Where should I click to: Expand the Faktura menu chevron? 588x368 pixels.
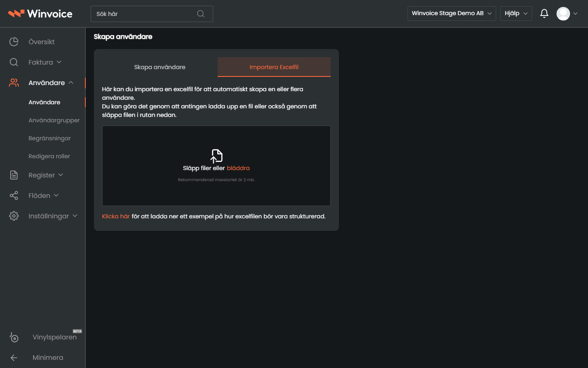(59, 62)
